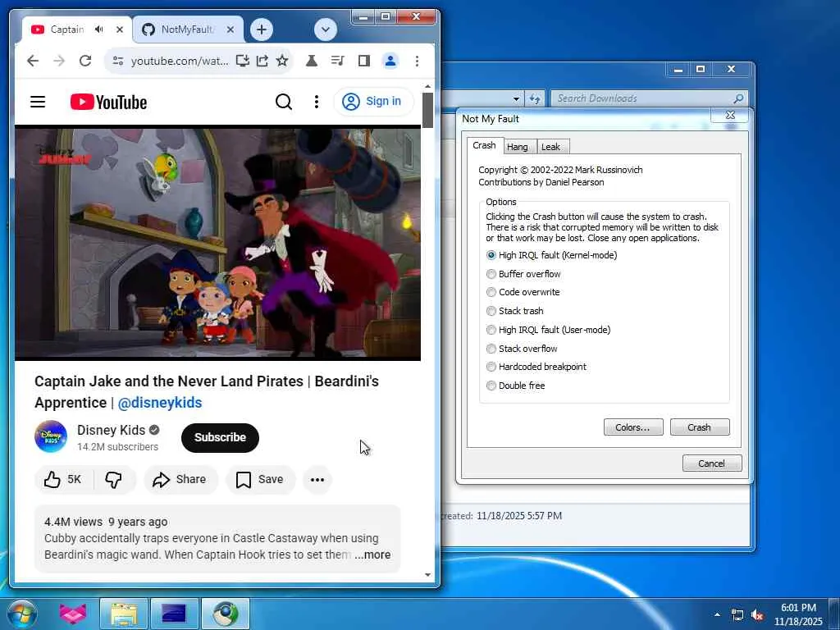Switch to the NotMyFault GitHub tab

click(187, 30)
